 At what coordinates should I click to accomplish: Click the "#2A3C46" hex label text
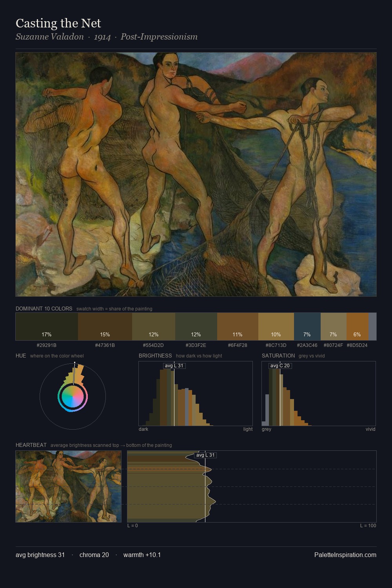[307, 345]
